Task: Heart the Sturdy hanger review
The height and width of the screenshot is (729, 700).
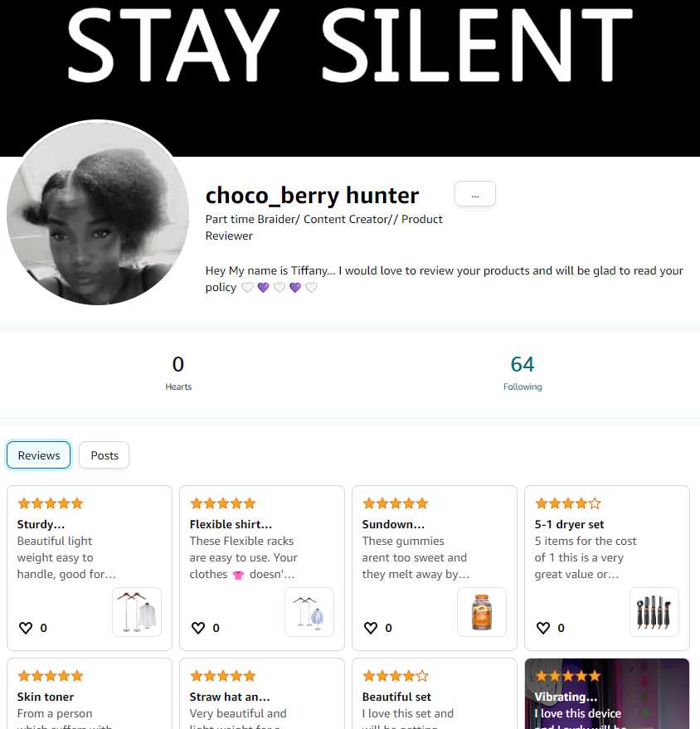Action: [x=26, y=628]
